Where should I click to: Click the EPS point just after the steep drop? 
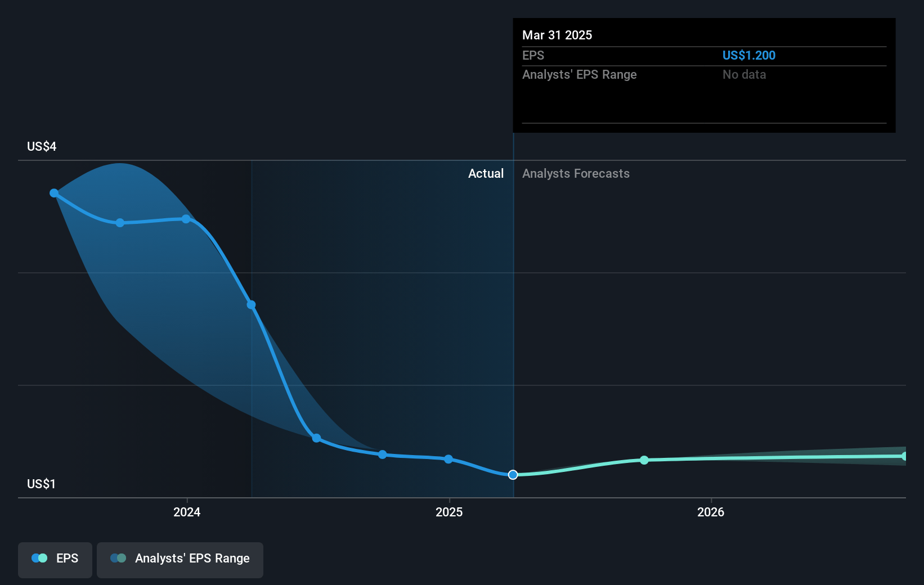317,438
